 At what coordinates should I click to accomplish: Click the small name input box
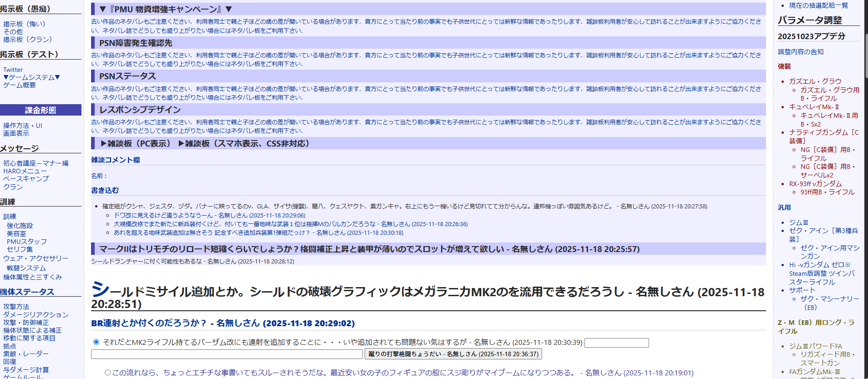point(616,343)
